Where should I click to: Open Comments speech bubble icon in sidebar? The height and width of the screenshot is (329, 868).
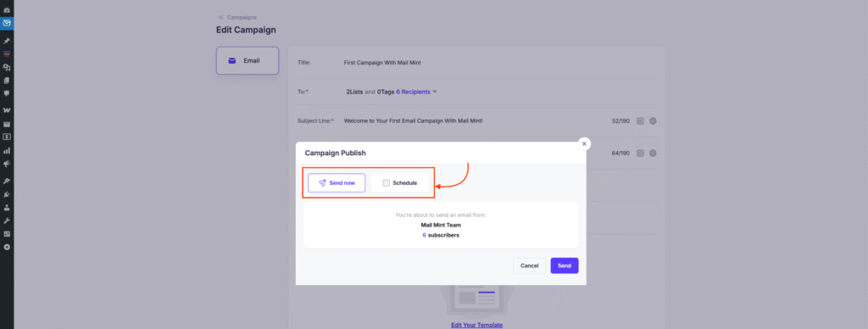(x=7, y=93)
